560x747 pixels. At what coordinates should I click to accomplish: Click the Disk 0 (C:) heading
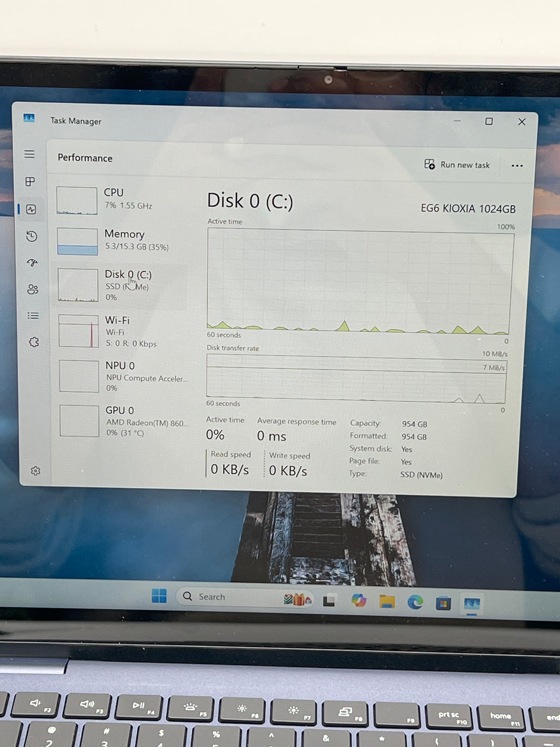pyautogui.click(x=250, y=201)
